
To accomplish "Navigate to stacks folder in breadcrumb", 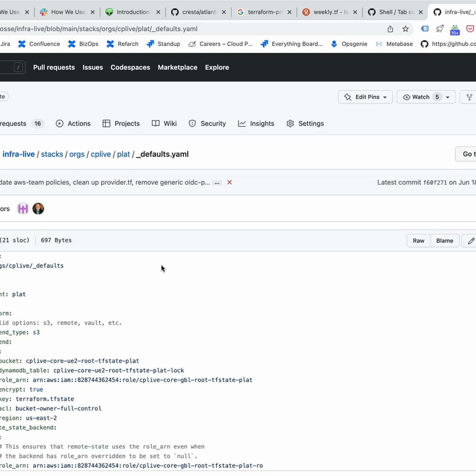I will [52, 154].
